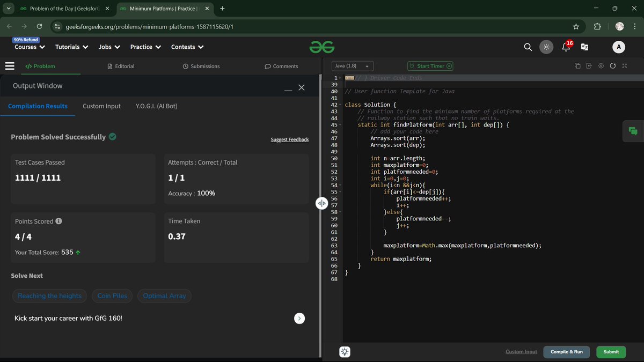Collapse findPlatform fold at line 45
Viewport: 644px width, 362px height.
pyautogui.click(x=340, y=125)
